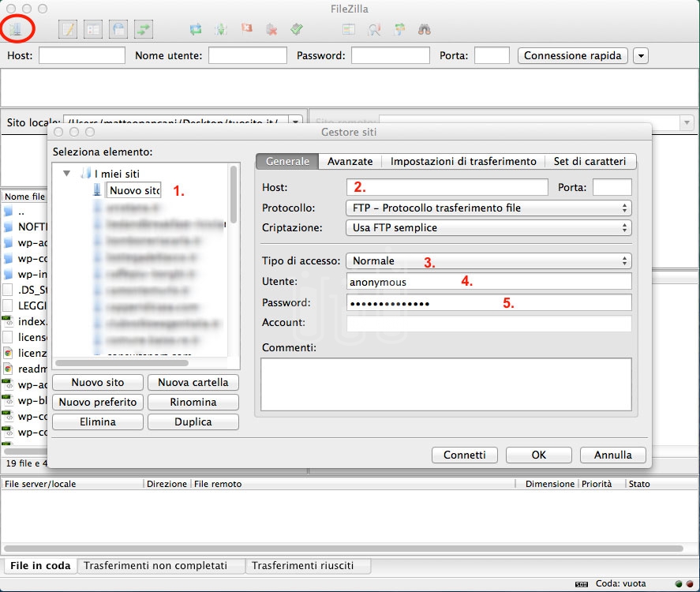Open the filename filters toolbar icon
Viewport: 700px width, 592px height.
pos(349,29)
